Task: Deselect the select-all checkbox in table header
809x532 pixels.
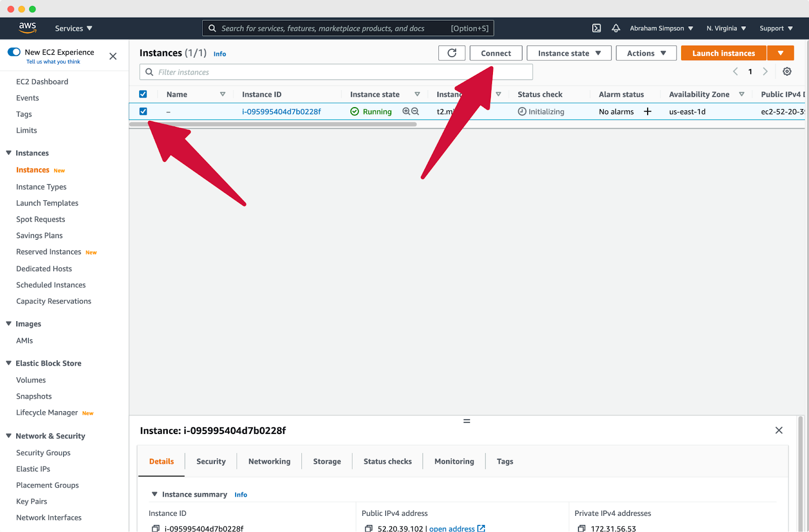Action: (143, 94)
